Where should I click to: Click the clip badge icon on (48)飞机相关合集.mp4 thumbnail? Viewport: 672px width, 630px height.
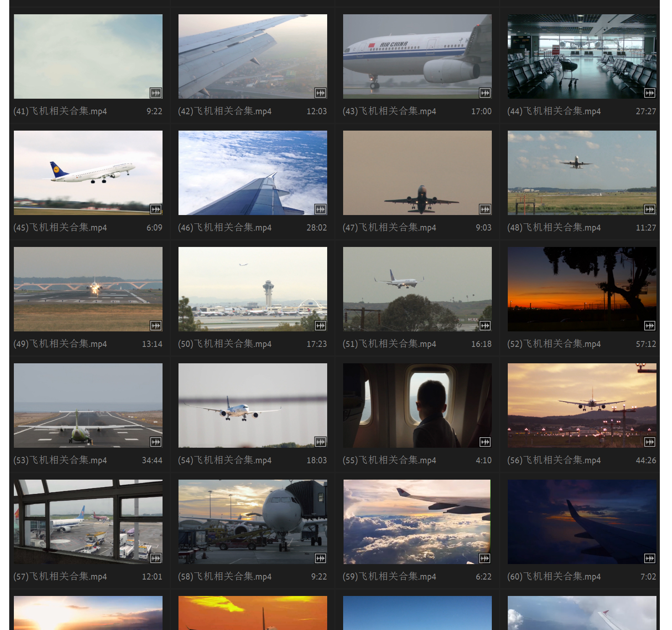pos(650,209)
